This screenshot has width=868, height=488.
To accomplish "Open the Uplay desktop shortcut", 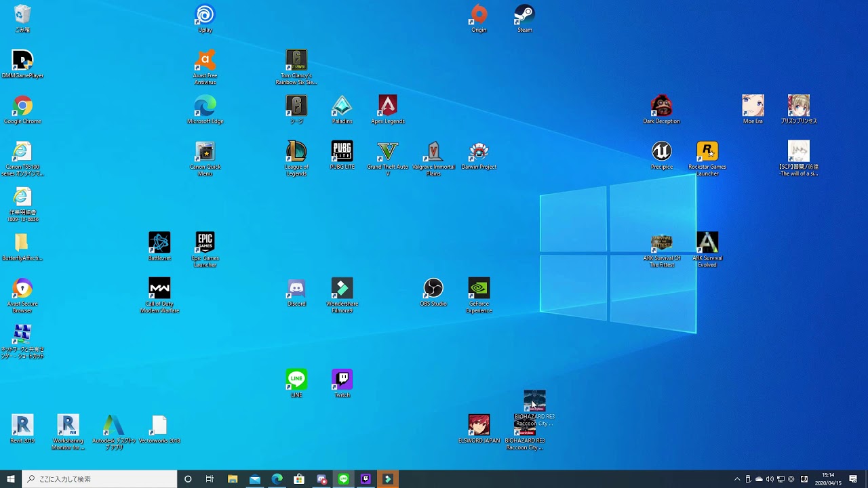I will coord(205,18).
